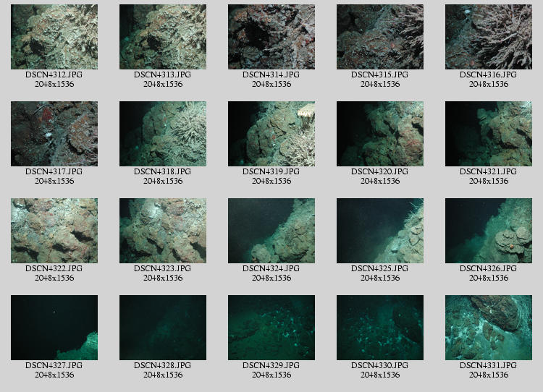Click the DSCN4328.JPG thumbnail
Image resolution: width=543 pixels, height=392 pixels.
(x=163, y=328)
